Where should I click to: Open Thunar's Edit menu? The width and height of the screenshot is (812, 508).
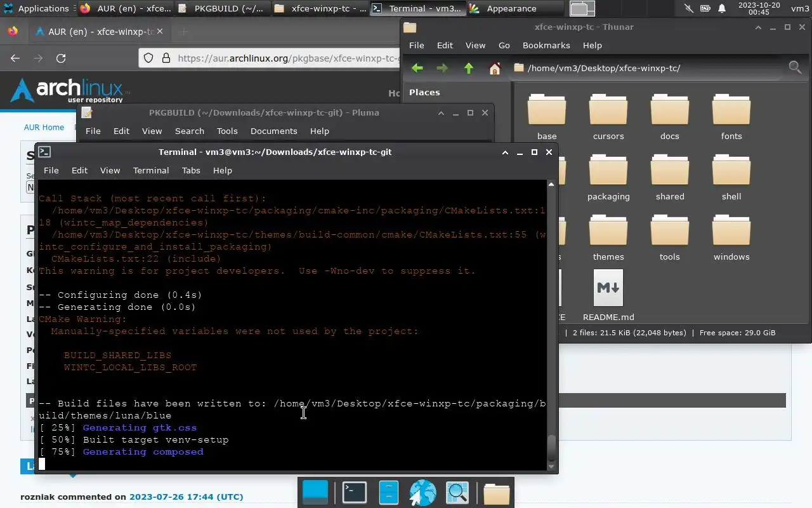pyautogui.click(x=445, y=45)
